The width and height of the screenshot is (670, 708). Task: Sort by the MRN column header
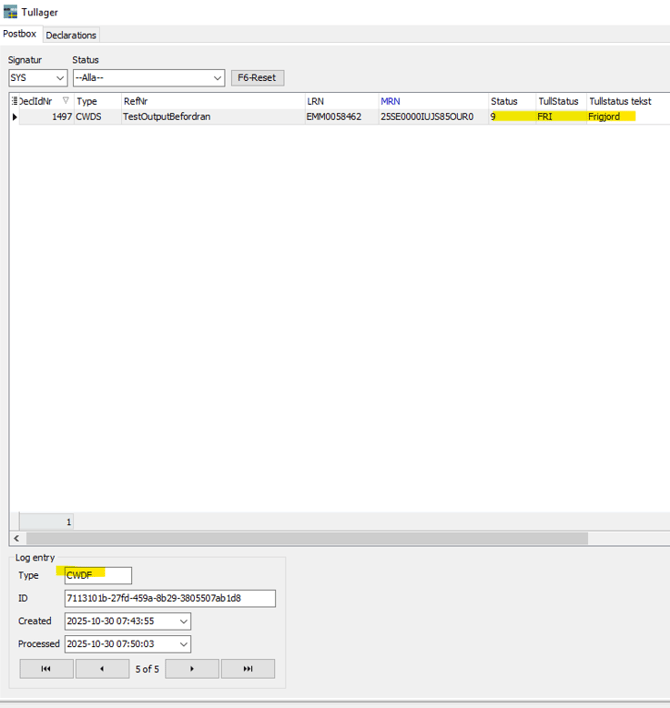point(390,101)
